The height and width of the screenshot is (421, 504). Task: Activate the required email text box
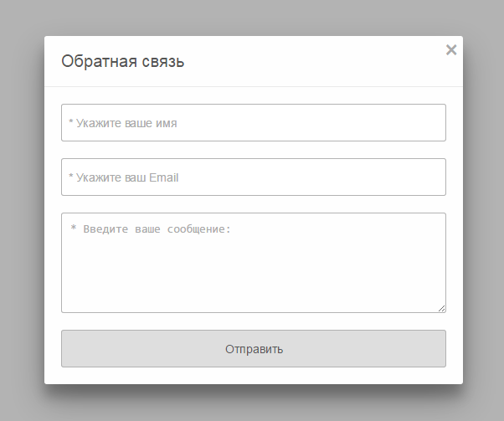253,177
